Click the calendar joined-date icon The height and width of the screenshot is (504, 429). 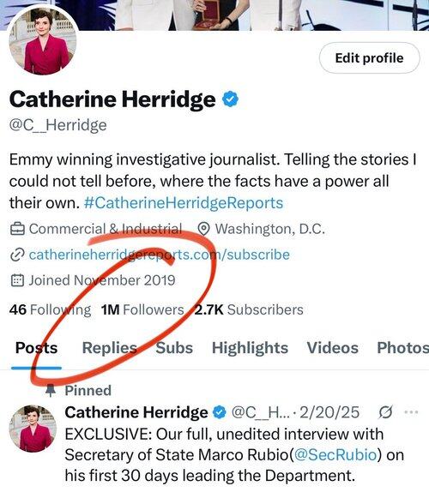pyautogui.click(x=17, y=280)
